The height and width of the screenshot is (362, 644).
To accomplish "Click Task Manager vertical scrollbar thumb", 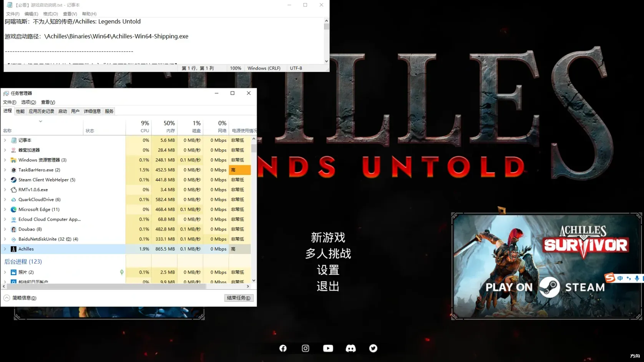I will [x=254, y=148].
